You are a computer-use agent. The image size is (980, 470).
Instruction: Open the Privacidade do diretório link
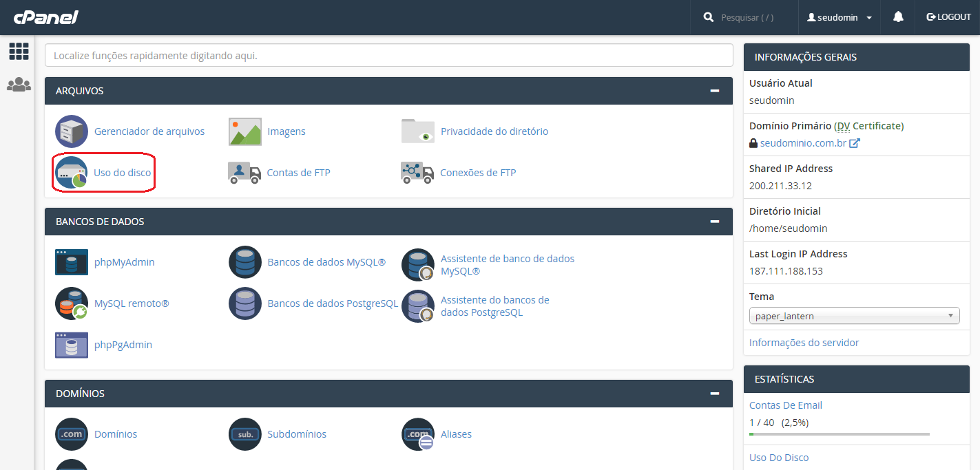[494, 131]
